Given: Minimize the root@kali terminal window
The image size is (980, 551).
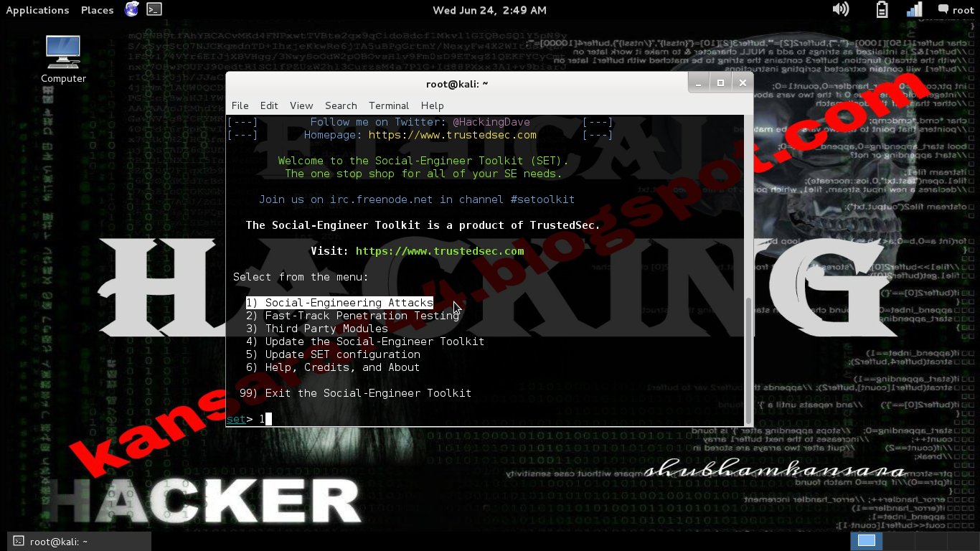Looking at the screenshot, I should [699, 83].
